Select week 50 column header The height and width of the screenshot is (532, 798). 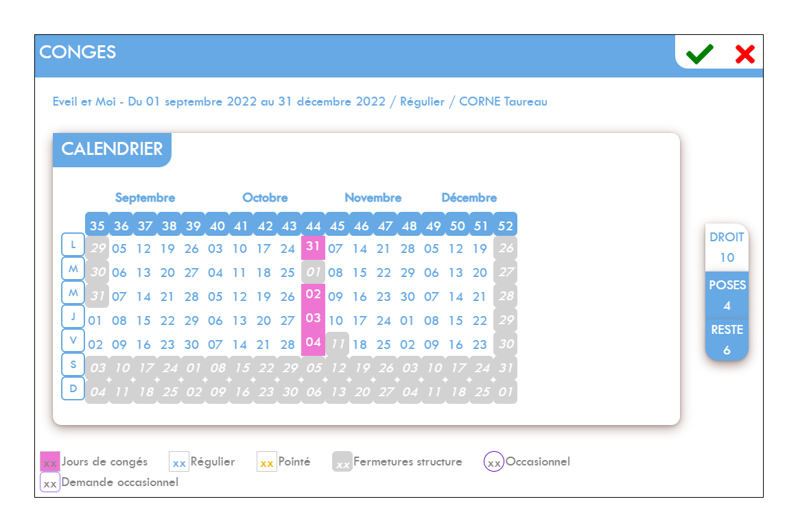coord(458,225)
